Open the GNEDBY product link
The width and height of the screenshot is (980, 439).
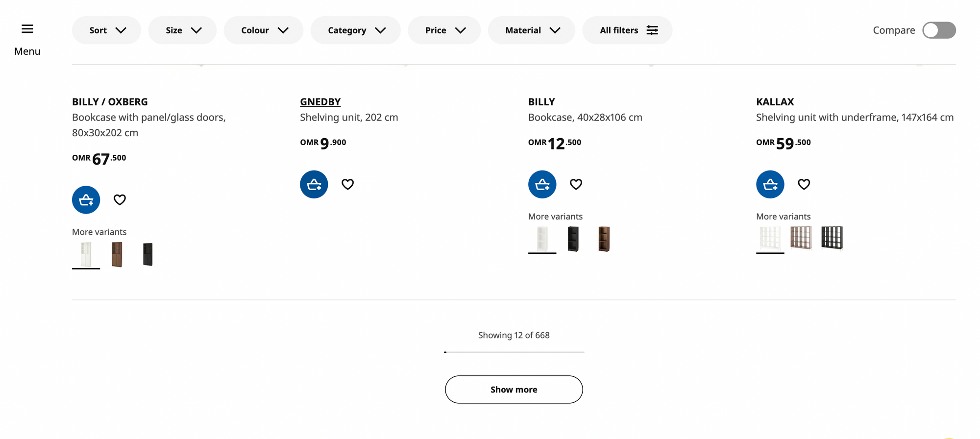(320, 102)
